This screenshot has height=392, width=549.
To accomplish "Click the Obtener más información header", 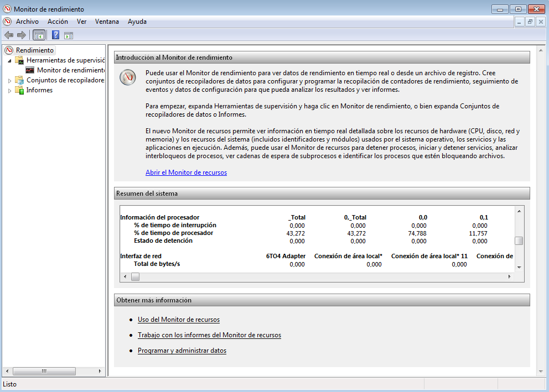I will pos(322,300).
